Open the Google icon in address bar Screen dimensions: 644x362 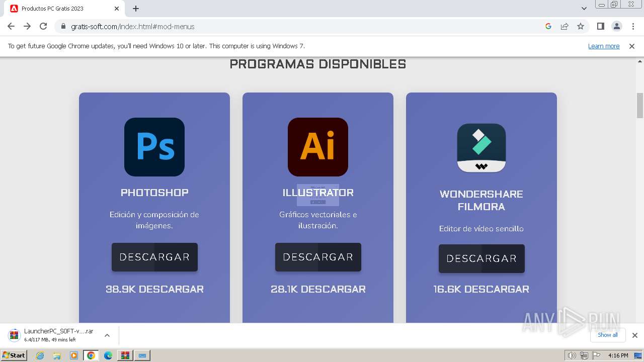click(x=548, y=26)
